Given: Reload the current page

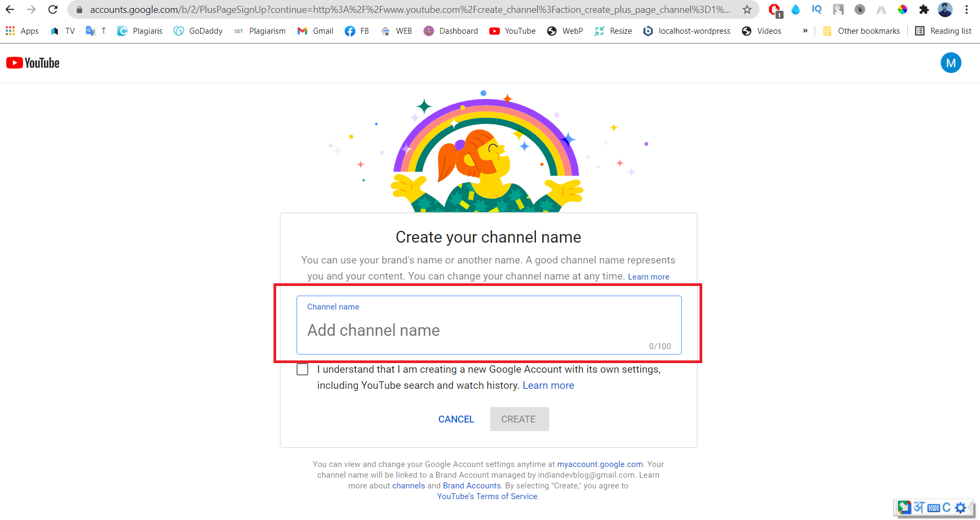Looking at the screenshot, I should (x=52, y=9).
